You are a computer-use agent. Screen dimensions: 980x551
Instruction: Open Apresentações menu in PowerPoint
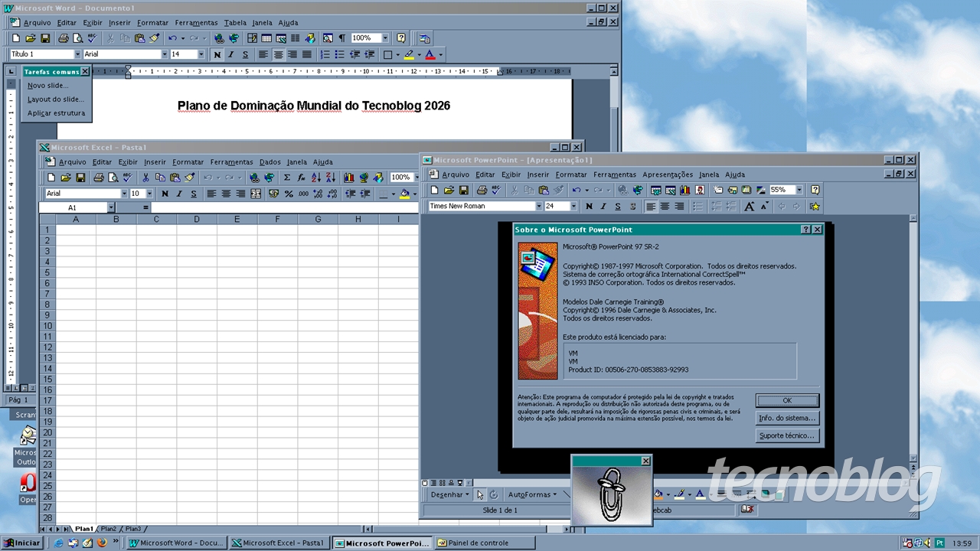tap(668, 174)
